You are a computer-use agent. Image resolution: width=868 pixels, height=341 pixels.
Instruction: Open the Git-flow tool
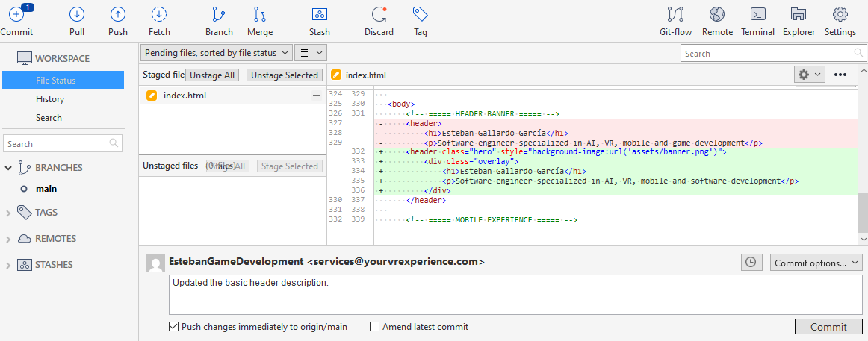675,15
